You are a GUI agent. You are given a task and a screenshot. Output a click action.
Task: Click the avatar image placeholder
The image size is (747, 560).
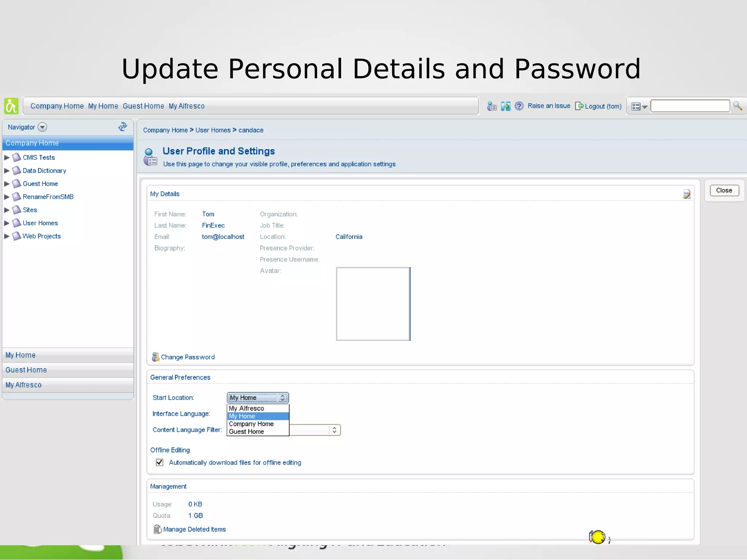click(373, 304)
